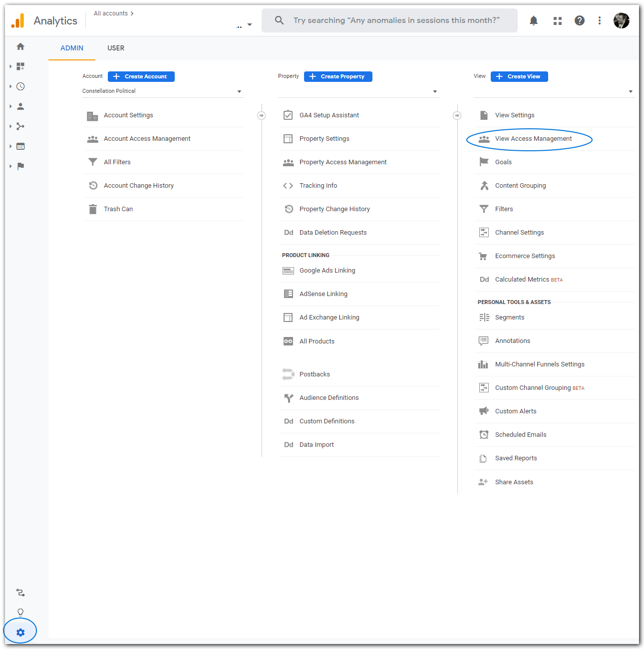Open the Behavior icon in sidebar

[20, 146]
